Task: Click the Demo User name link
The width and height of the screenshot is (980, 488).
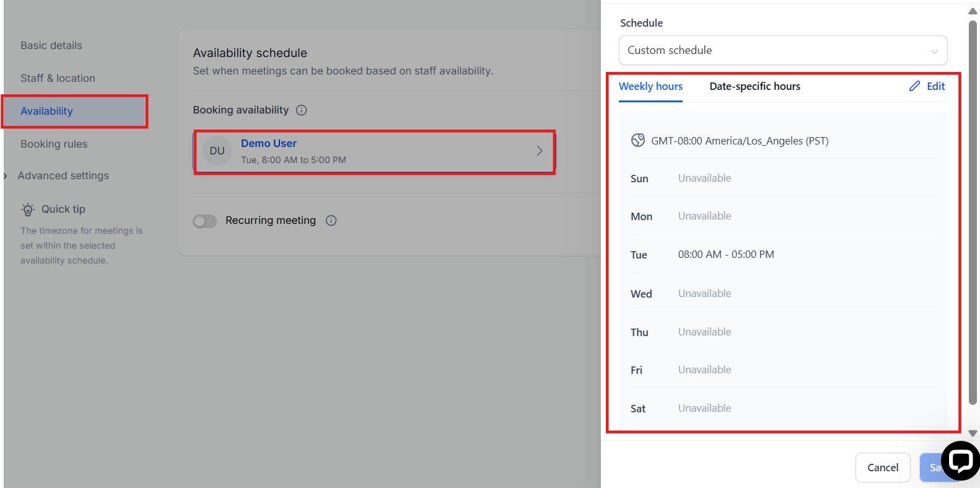Action: 269,143
